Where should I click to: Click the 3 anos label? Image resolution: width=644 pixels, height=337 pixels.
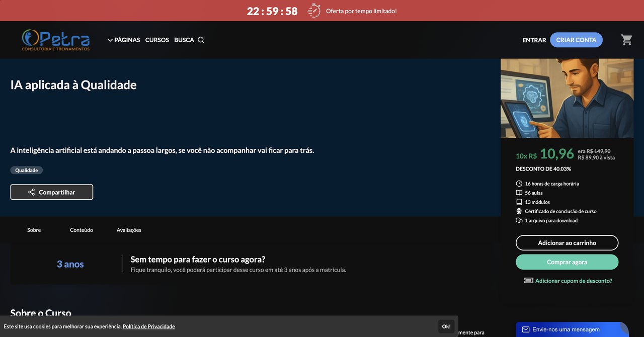(x=70, y=264)
